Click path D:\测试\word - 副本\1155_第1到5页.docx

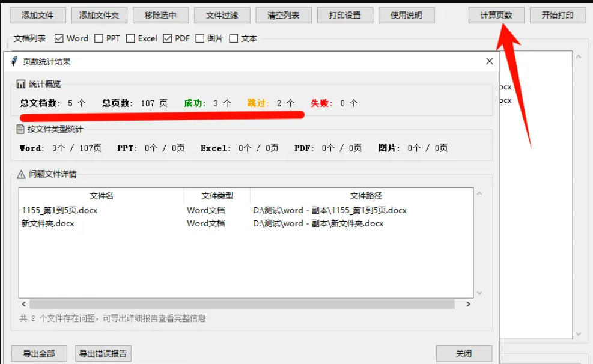tap(330, 211)
